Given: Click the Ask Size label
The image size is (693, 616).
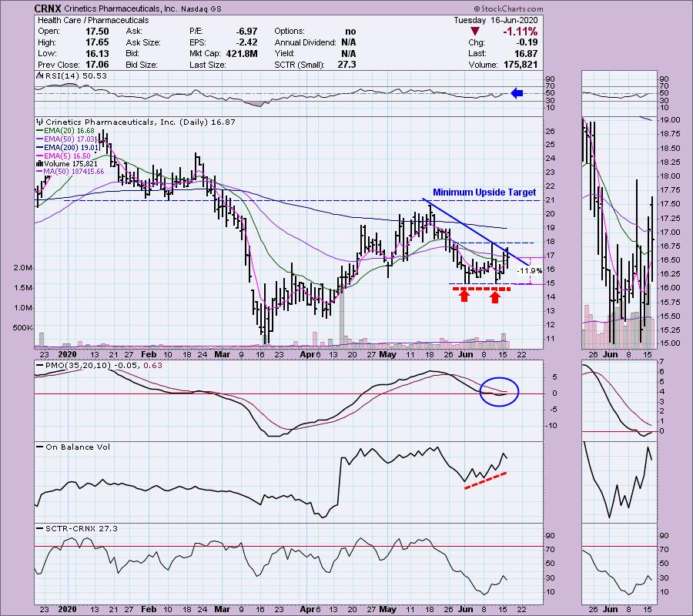Looking at the screenshot, I should click(143, 42).
